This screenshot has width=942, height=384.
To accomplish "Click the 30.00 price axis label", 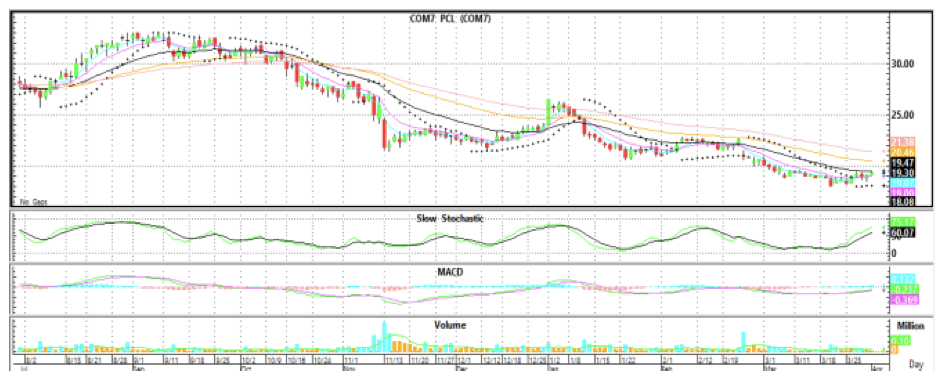I will (903, 63).
